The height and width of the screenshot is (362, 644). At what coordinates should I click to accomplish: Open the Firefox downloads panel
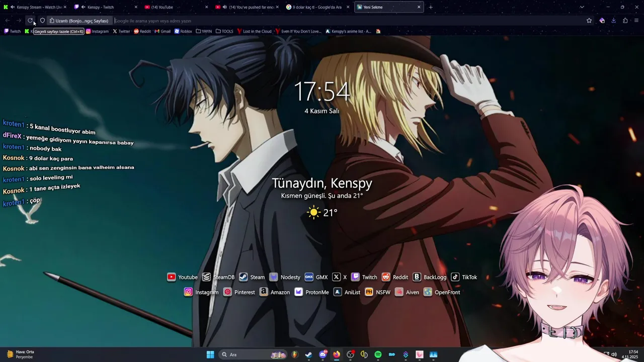point(613,21)
